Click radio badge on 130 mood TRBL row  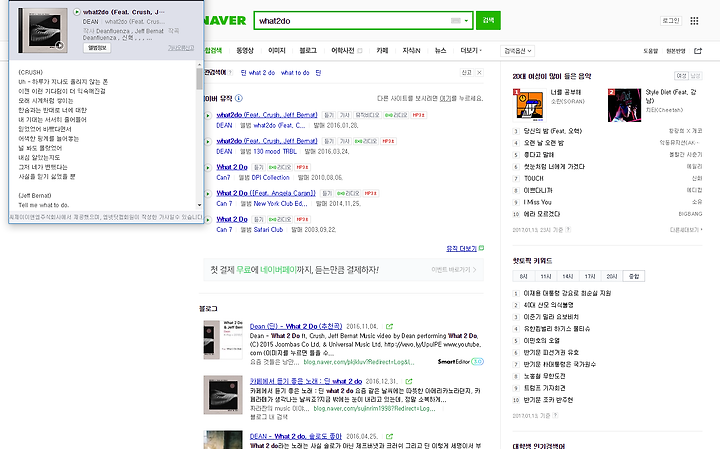coord(366,141)
